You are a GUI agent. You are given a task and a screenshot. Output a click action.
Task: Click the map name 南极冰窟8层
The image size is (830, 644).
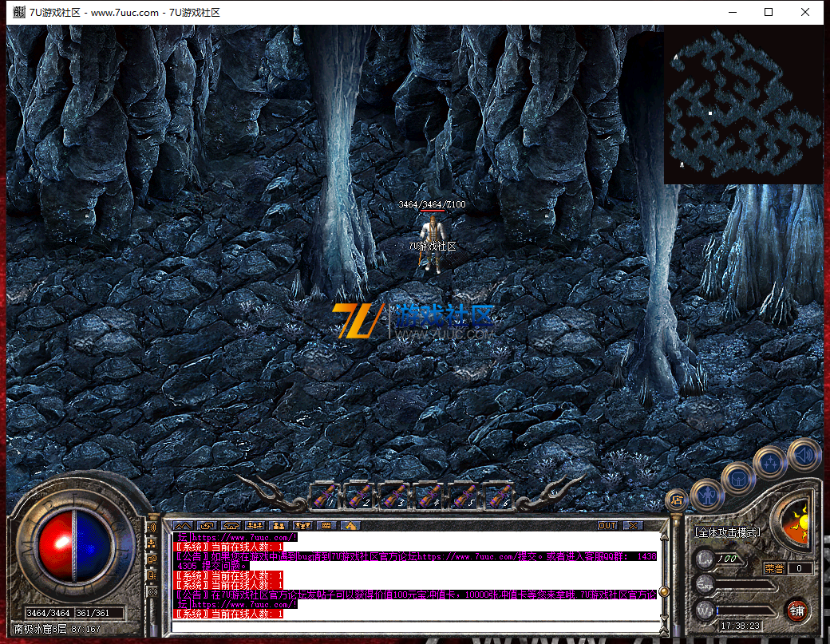[40, 629]
